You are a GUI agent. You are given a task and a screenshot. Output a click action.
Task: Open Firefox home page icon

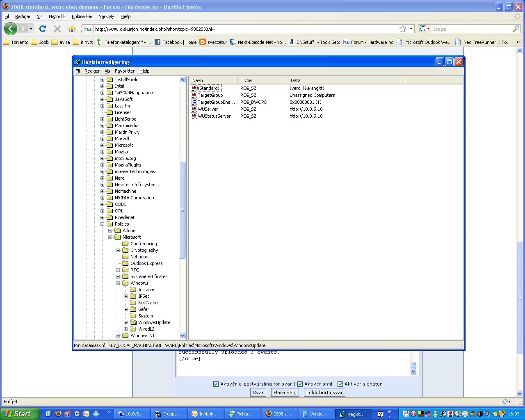72,29
